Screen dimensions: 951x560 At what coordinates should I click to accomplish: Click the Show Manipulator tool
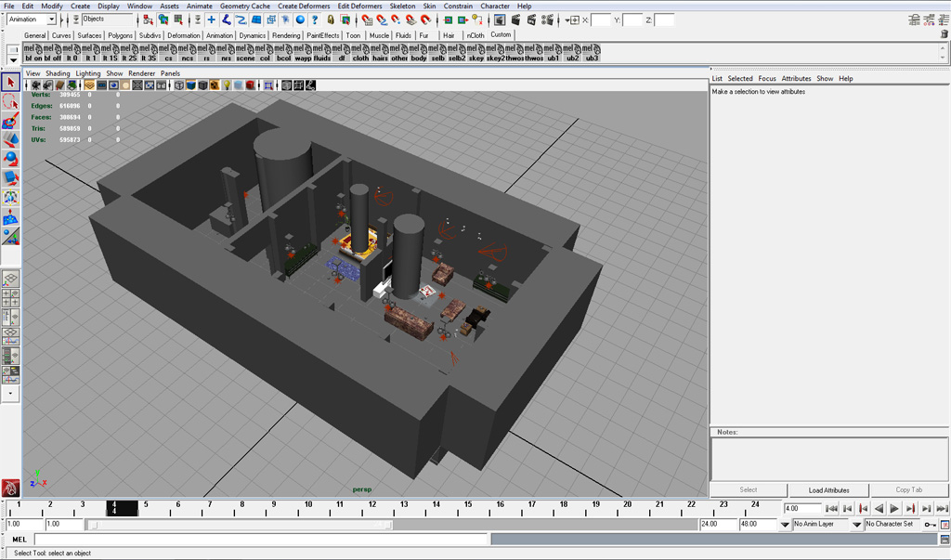(10, 236)
